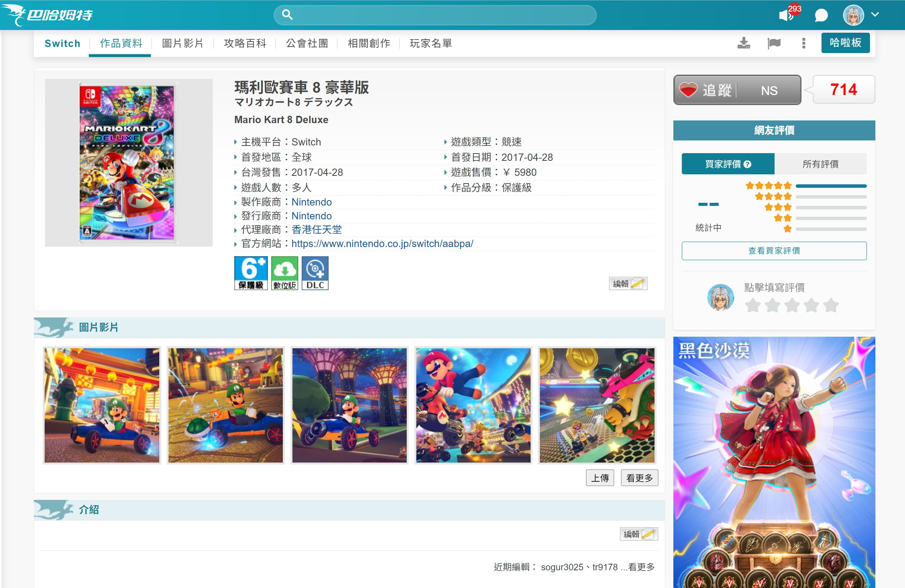Click the 上傳 upload button

pyautogui.click(x=600, y=478)
